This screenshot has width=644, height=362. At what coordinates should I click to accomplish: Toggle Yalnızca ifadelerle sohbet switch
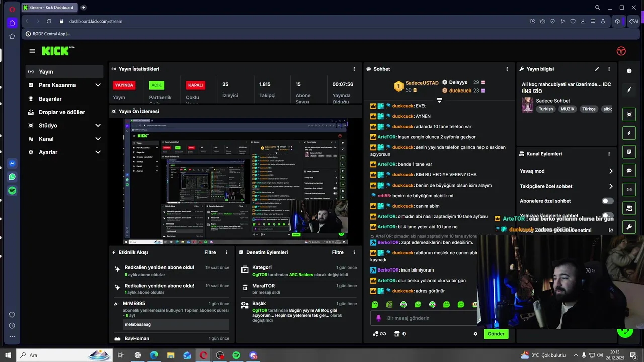[x=608, y=215]
